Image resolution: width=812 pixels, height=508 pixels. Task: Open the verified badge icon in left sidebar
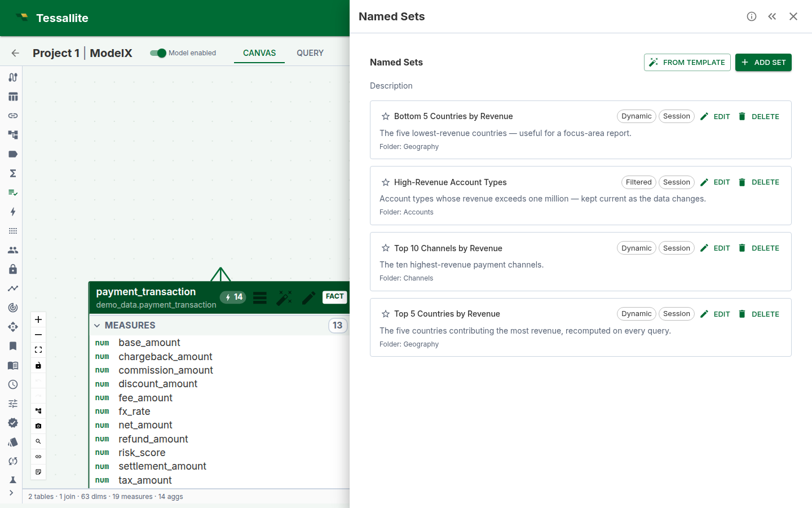(x=13, y=423)
